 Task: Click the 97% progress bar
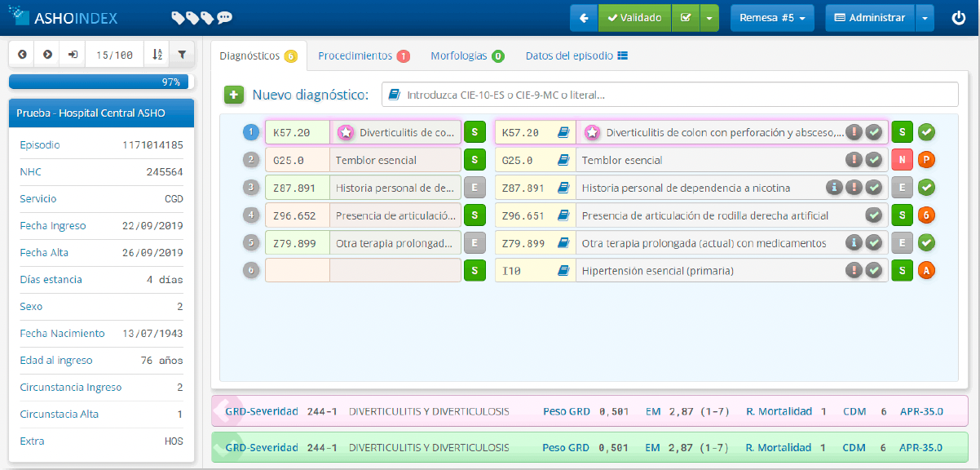pos(102,82)
